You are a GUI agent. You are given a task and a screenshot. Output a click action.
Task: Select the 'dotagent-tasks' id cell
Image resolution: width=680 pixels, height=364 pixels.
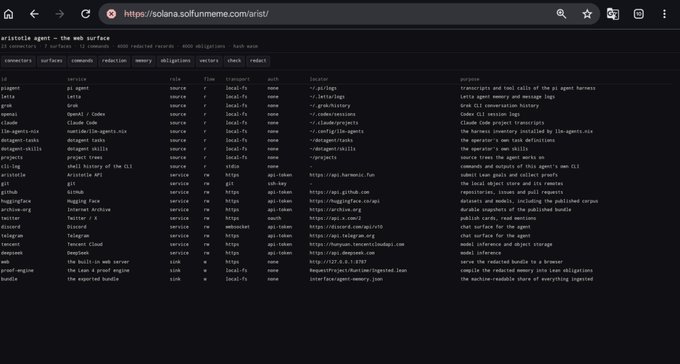pyautogui.click(x=20, y=140)
